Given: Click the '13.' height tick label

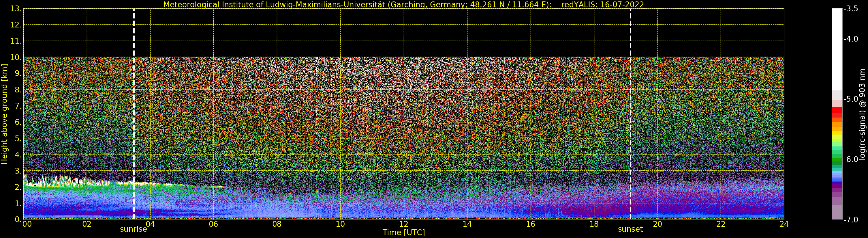Looking at the screenshot, I should (16, 9).
